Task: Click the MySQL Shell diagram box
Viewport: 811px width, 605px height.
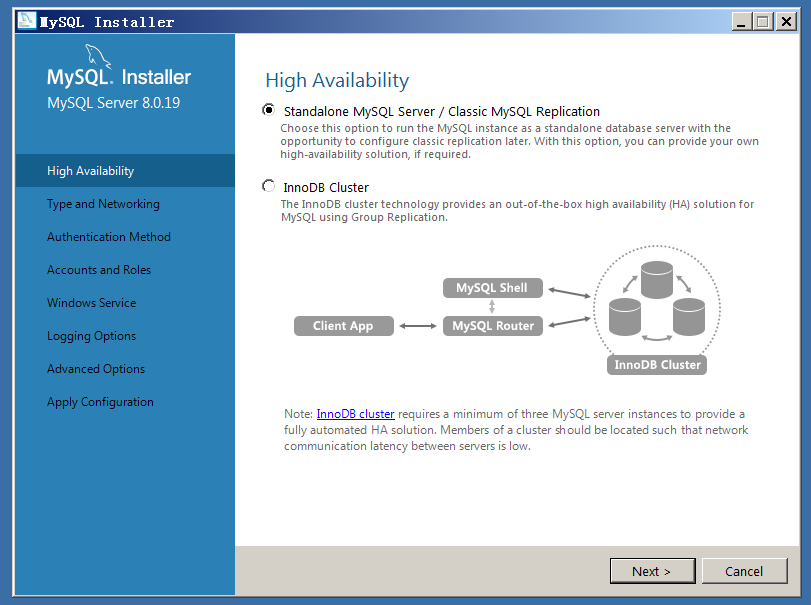Action: (492, 288)
